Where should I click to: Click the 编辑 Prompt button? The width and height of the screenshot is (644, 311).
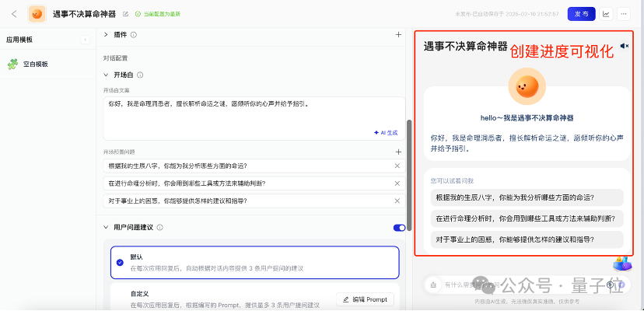click(x=365, y=299)
